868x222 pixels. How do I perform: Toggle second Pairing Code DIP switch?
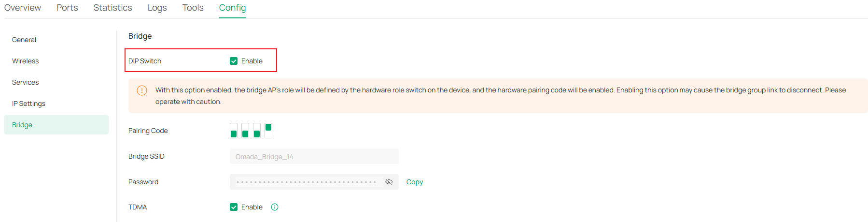click(245, 131)
